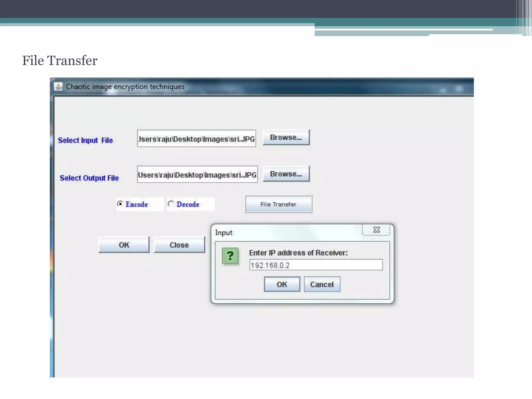Click the 'Enter IP address of Receiver:' text
The image size is (532, 399).
(298, 253)
